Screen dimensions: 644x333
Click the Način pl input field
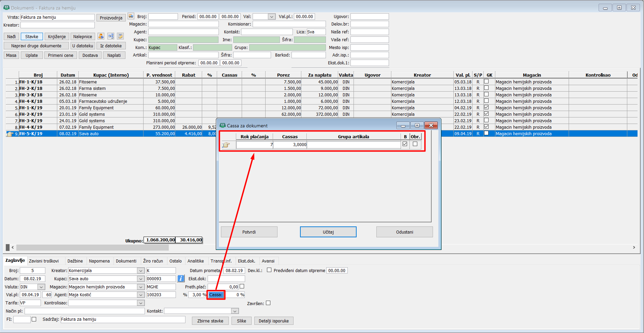pyautogui.click(x=85, y=311)
